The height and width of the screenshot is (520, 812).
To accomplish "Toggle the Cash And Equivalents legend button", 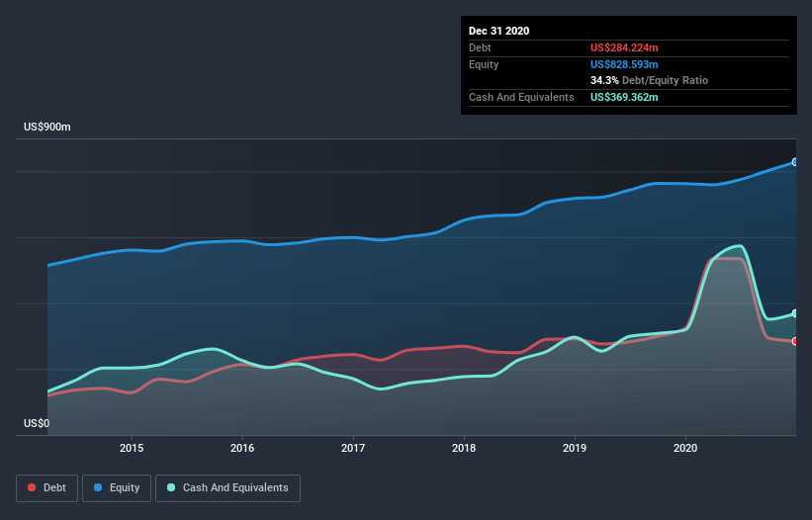I will click(227, 488).
